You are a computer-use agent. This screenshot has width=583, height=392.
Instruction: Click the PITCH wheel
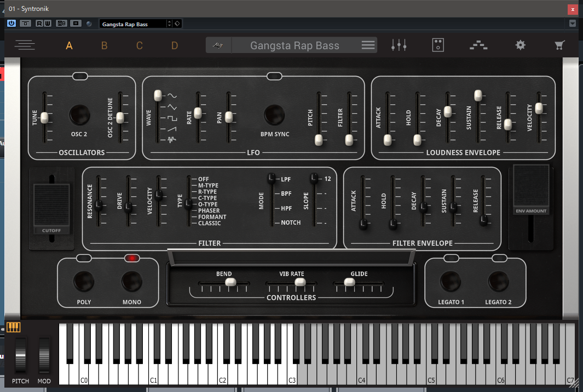tap(20, 355)
